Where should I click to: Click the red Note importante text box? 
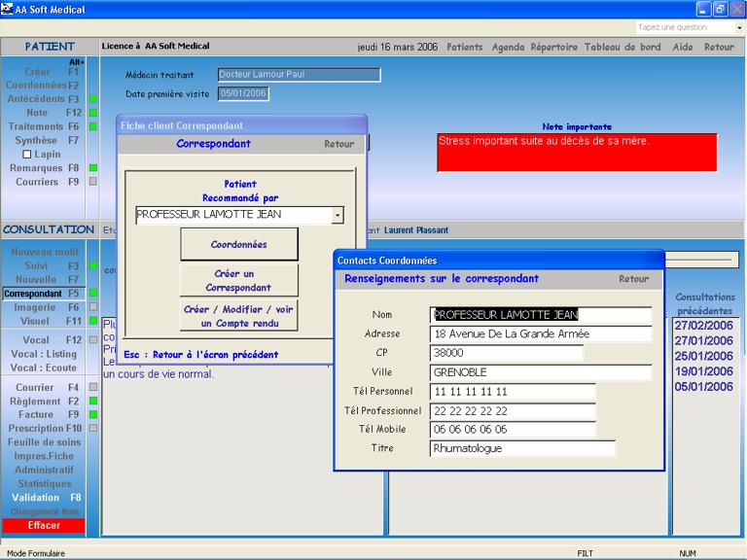point(577,153)
